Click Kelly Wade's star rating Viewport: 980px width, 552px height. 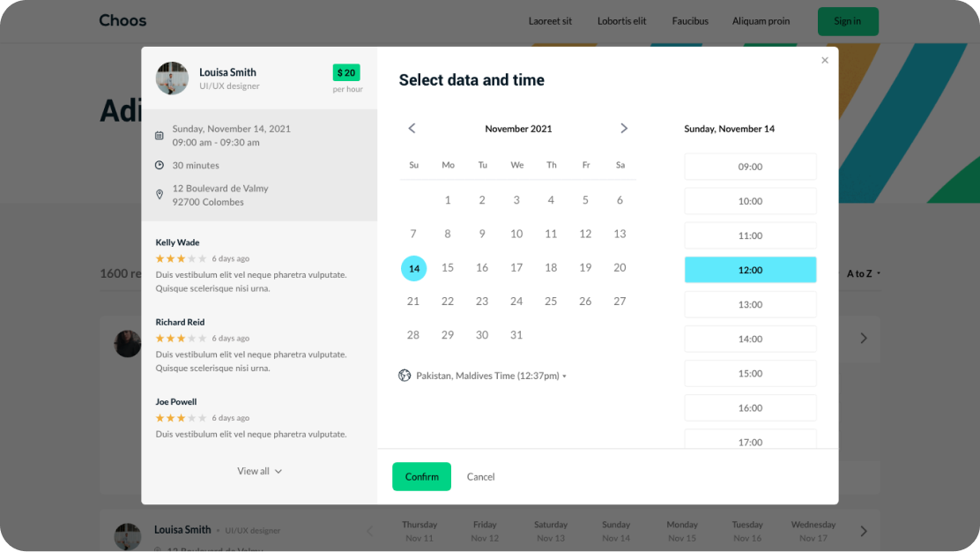(x=181, y=258)
